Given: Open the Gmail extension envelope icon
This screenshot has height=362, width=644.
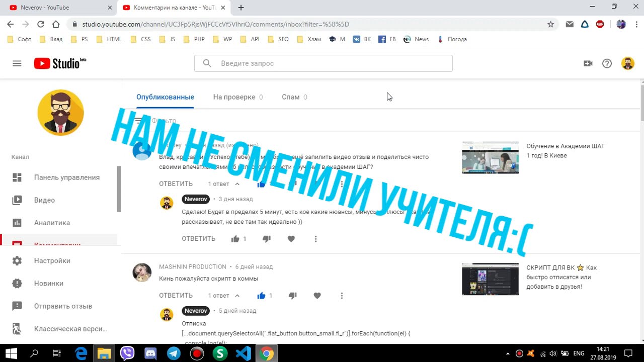Looking at the screenshot, I should pos(570,24).
